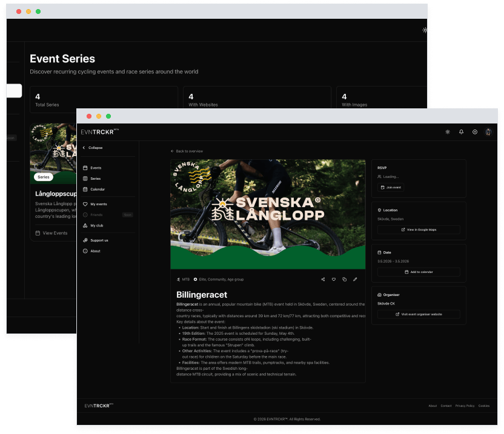
Task: Click the Back to overview link
Action: pos(188,151)
